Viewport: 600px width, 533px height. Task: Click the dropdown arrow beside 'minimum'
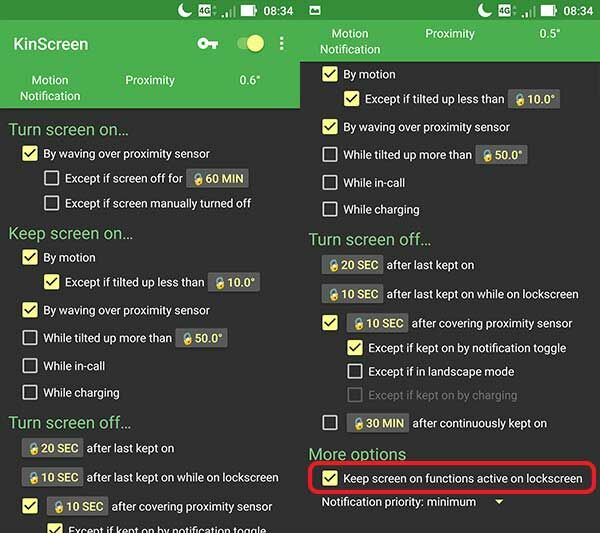(499, 502)
